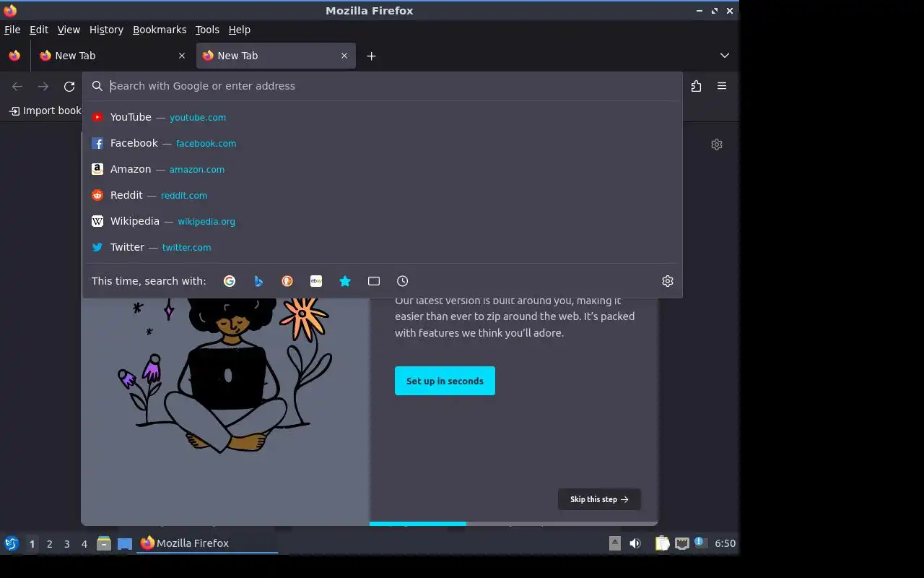
Task: Open the network tray icon
Action: (682, 543)
